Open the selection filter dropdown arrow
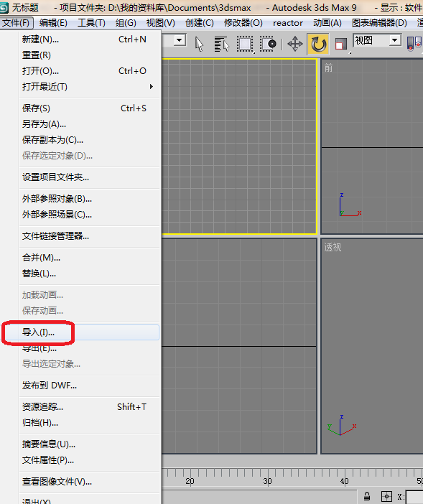This screenshot has height=504, width=423. pos(180,40)
